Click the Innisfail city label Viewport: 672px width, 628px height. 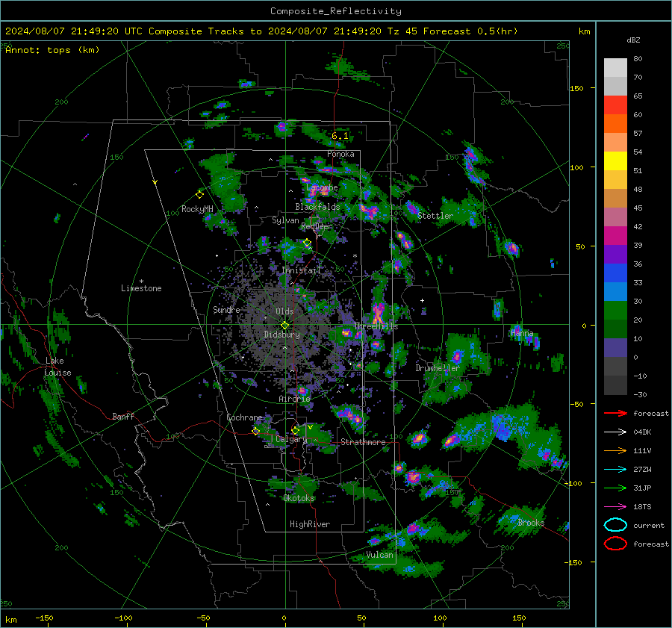(301, 270)
